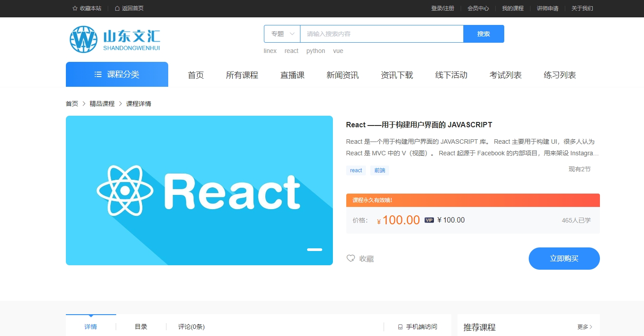644x336 pixels.
Task: Open 讲师申请 in the top bar
Action: pos(547,8)
